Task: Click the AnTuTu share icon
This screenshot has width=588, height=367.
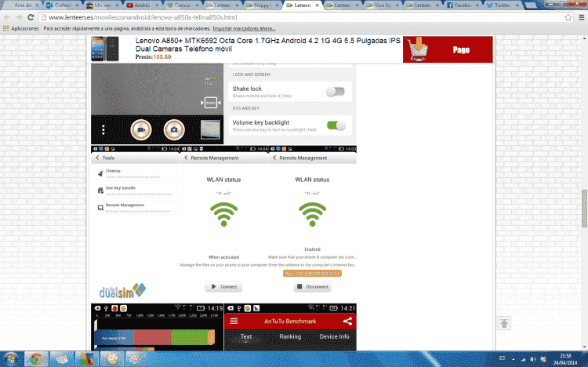Action: (347, 322)
